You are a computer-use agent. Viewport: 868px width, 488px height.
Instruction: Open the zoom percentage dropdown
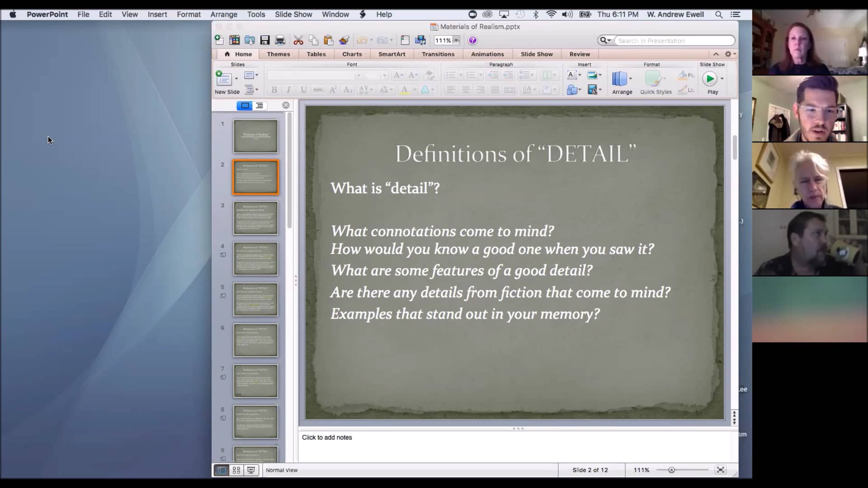pos(457,40)
